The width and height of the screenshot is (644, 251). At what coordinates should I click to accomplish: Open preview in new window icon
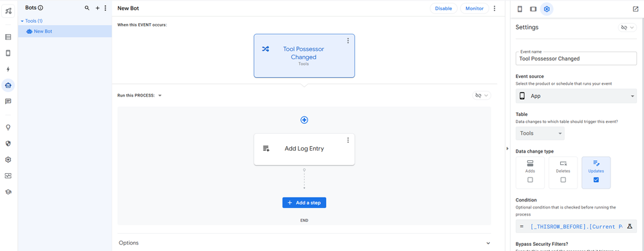point(636,9)
